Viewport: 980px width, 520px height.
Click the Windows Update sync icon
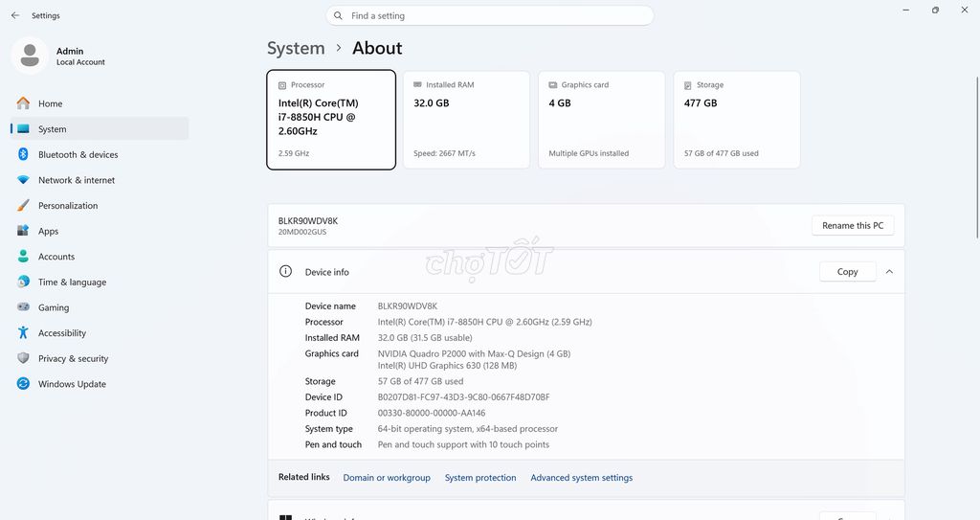click(23, 384)
